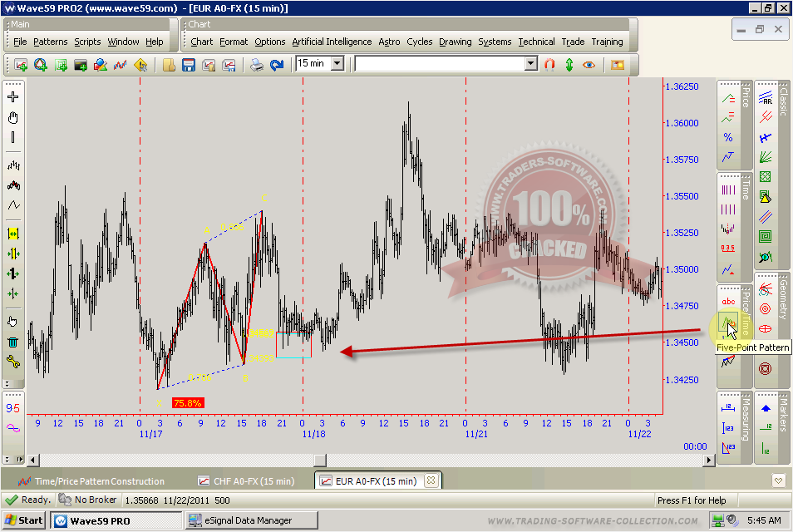Click the printer icon in toolbar

[x=257, y=64]
